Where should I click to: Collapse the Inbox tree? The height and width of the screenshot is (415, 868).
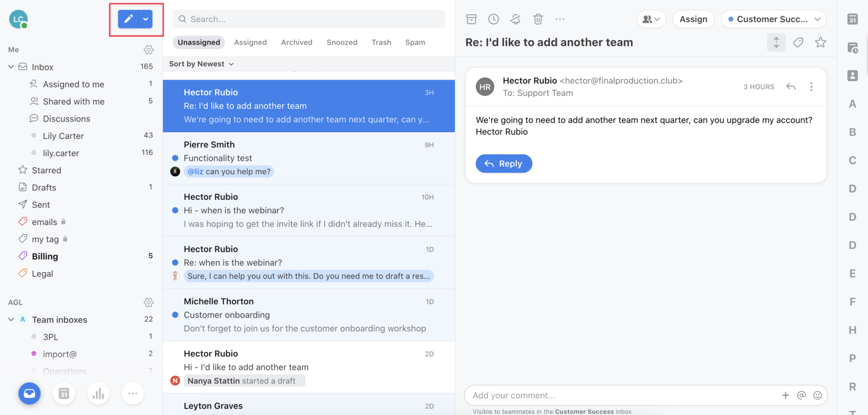[11, 67]
